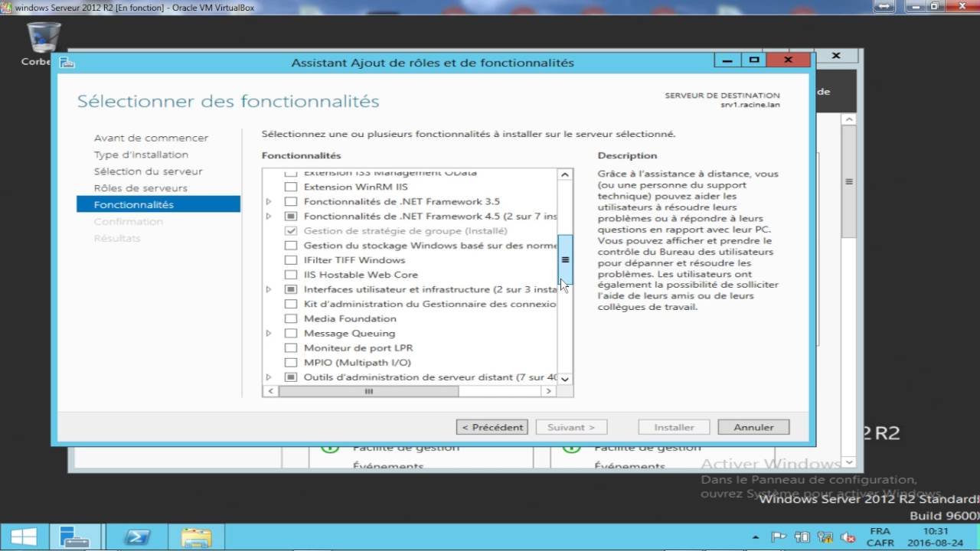Click the FRA CAFR language indicator
This screenshot has width=980, height=551.
click(x=880, y=537)
